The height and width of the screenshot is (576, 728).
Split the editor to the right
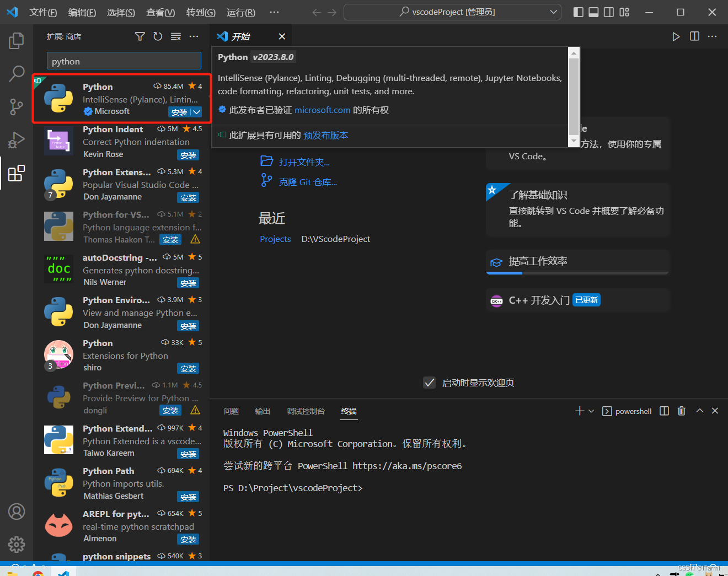click(x=694, y=36)
